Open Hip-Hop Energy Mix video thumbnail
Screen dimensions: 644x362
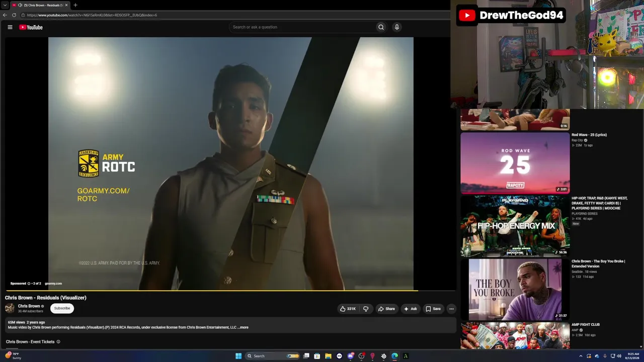[x=515, y=226]
